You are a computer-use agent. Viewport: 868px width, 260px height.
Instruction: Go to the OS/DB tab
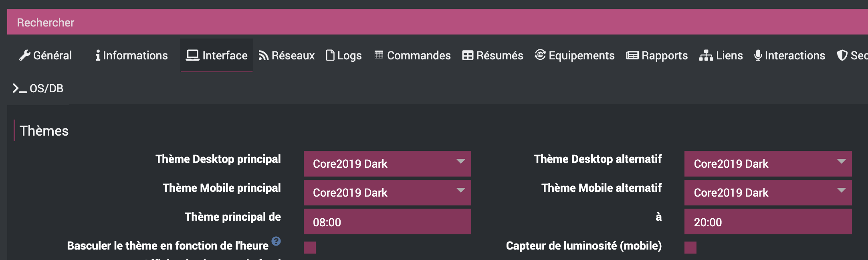click(38, 88)
